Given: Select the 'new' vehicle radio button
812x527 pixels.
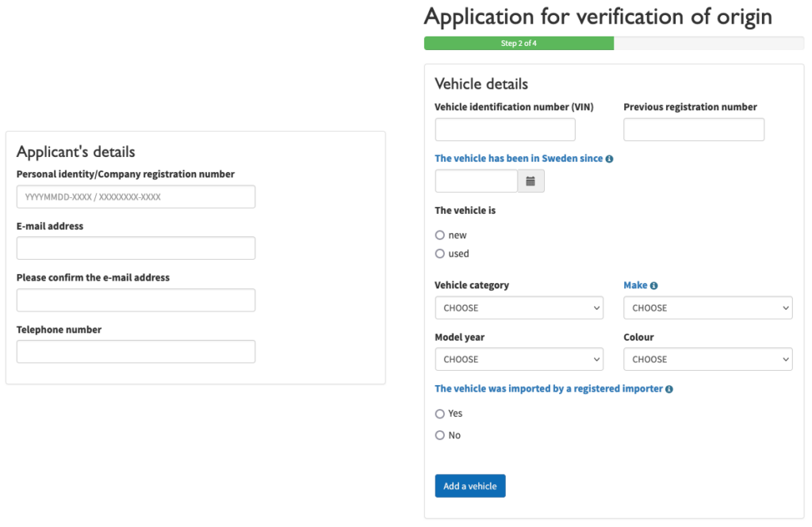Looking at the screenshot, I should 440,235.
